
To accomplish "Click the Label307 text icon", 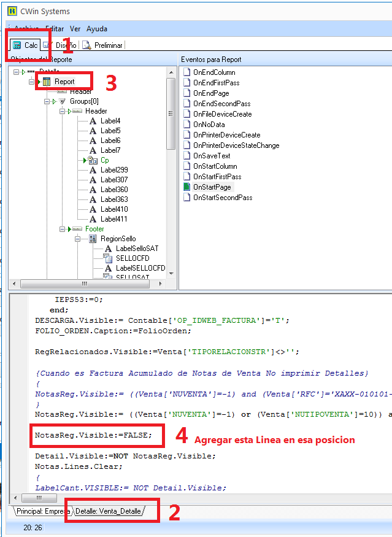I will [x=93, y=180].
